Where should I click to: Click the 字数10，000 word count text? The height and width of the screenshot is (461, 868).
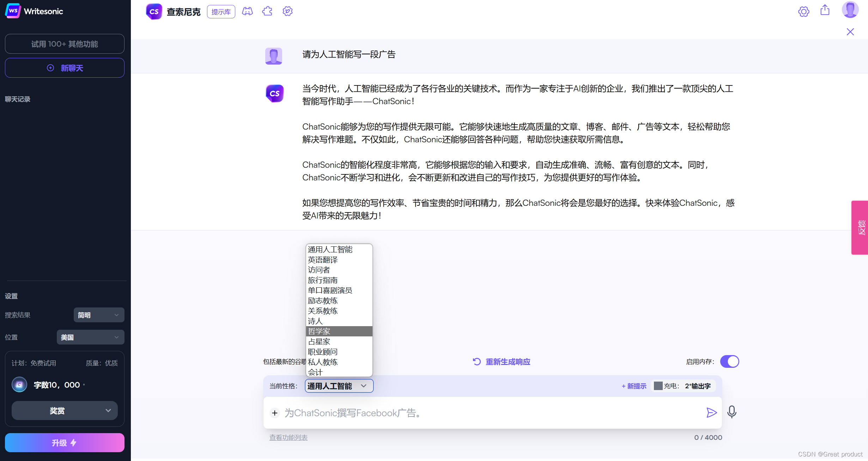tap(57, 385)
